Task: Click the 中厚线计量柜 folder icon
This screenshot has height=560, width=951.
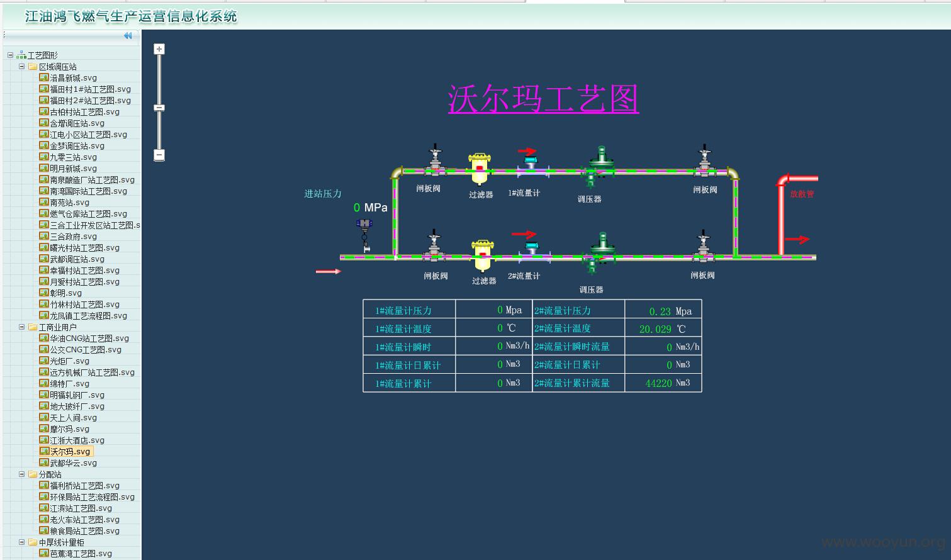Action: pyautogui.click(x=33, y=542)
